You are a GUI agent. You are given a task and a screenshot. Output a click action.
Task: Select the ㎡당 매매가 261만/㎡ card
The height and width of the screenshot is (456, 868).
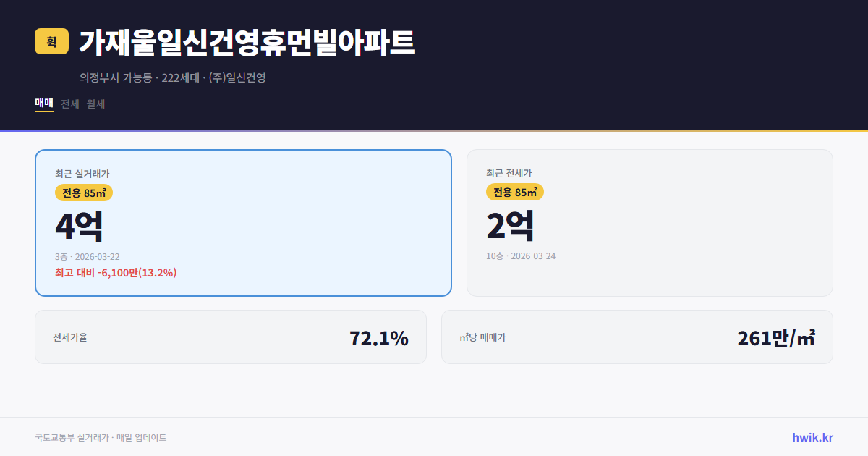pos(637,337)
